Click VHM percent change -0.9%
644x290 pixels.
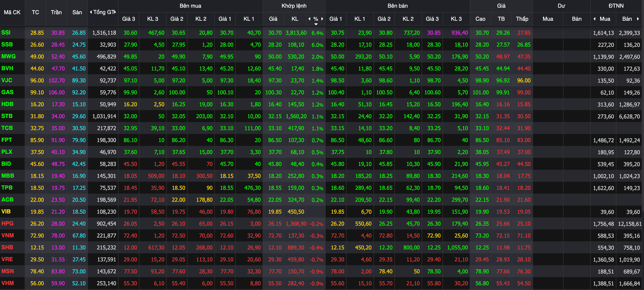pyautogui.click(x=317, y=284)
